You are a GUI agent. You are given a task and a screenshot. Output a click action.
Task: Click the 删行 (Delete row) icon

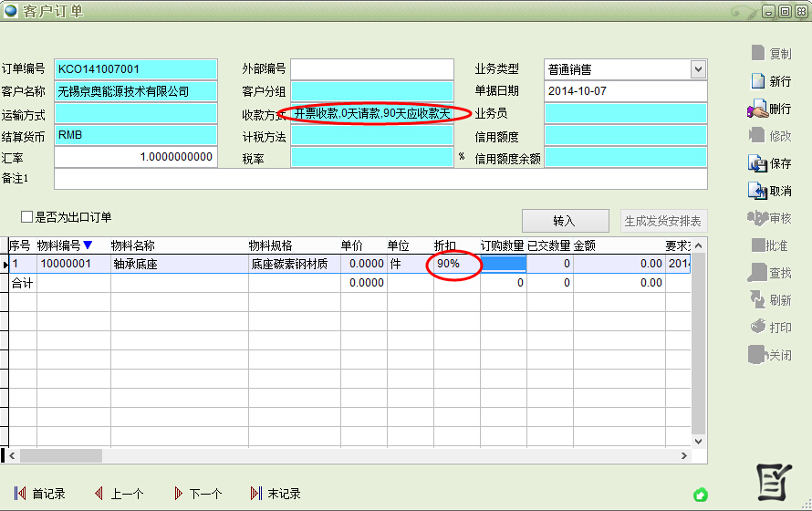757,109
